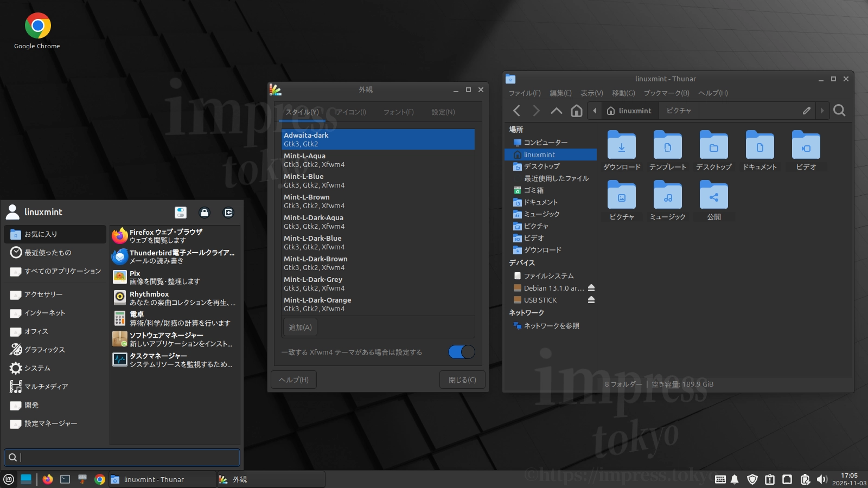The width and height of the screenshot is (868, 488).
Task: Select 最近使用したファイル in Thunar sidebar
Action: (551, 178)
